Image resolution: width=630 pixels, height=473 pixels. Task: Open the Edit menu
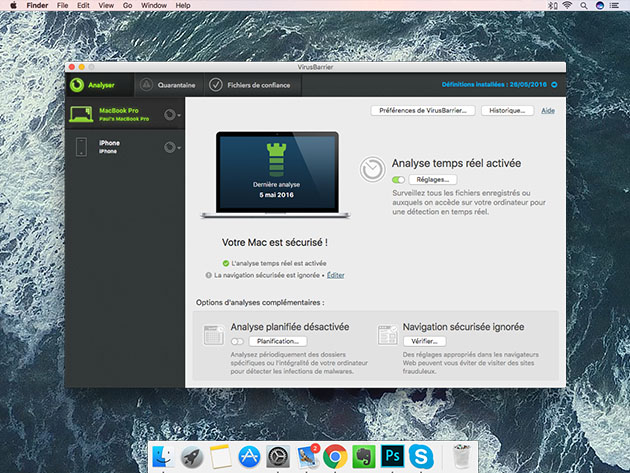83,5
